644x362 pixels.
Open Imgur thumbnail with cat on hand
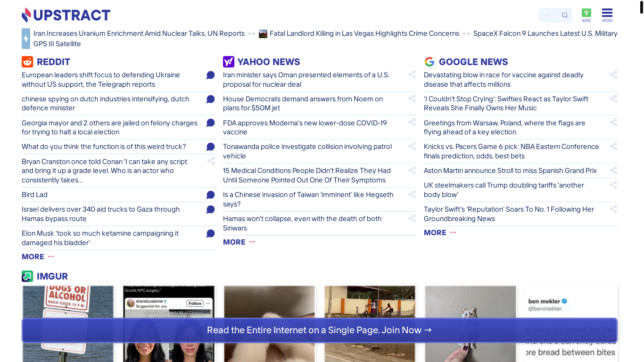click(471, 324)
